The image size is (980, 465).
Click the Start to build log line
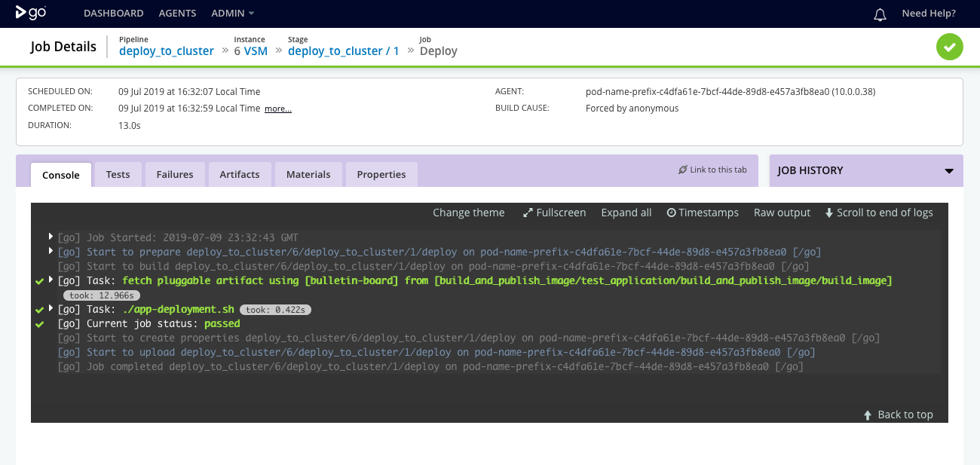[x=433, y=266]
